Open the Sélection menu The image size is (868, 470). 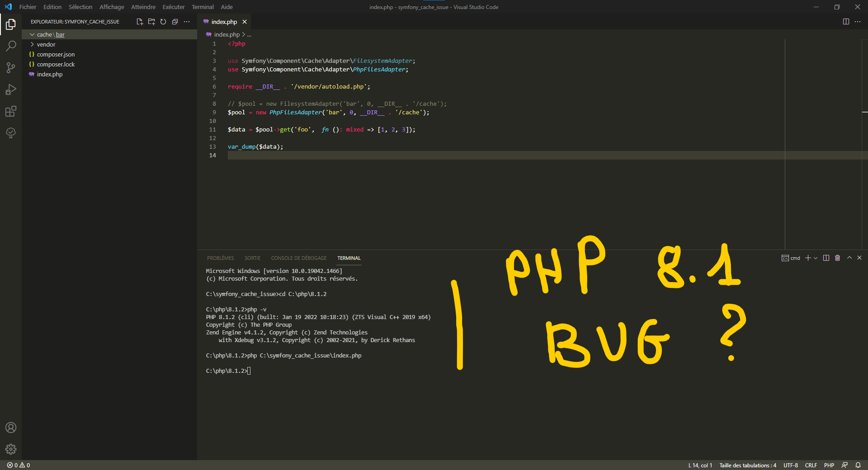pyautogui.click(x=80, y=7)
